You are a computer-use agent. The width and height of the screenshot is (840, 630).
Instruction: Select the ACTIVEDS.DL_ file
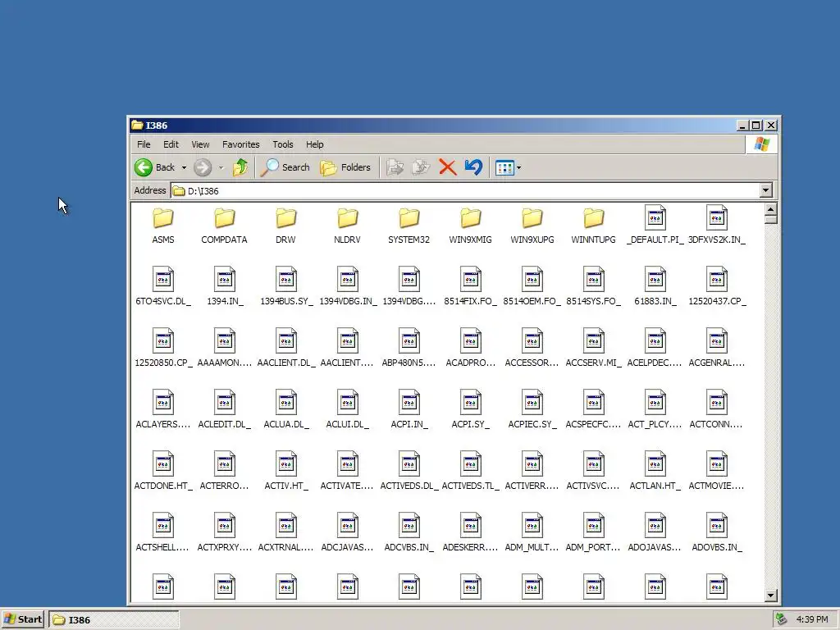click(x=409, y=472)
